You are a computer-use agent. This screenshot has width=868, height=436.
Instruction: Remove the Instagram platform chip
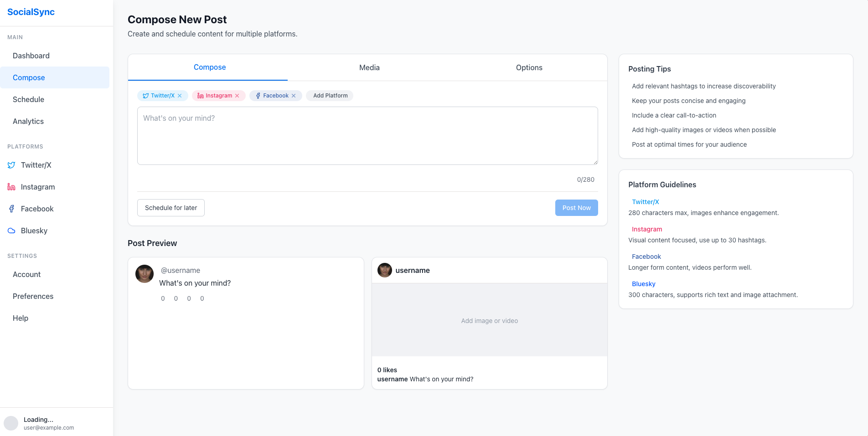tap(238, 96)
